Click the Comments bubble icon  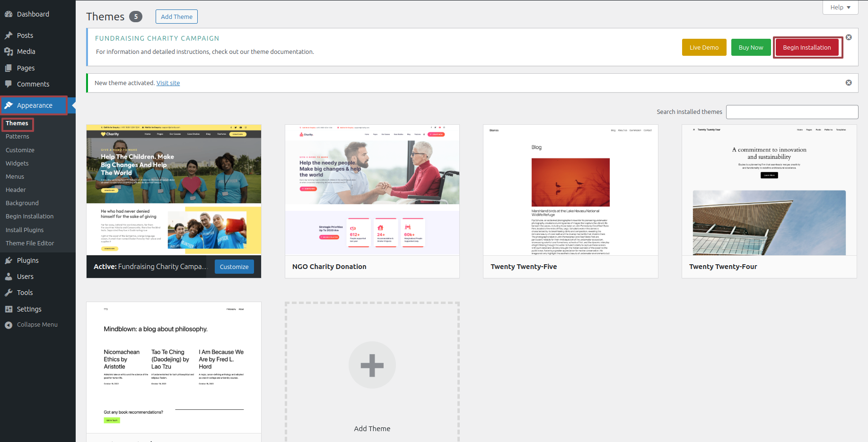(9, 84)
